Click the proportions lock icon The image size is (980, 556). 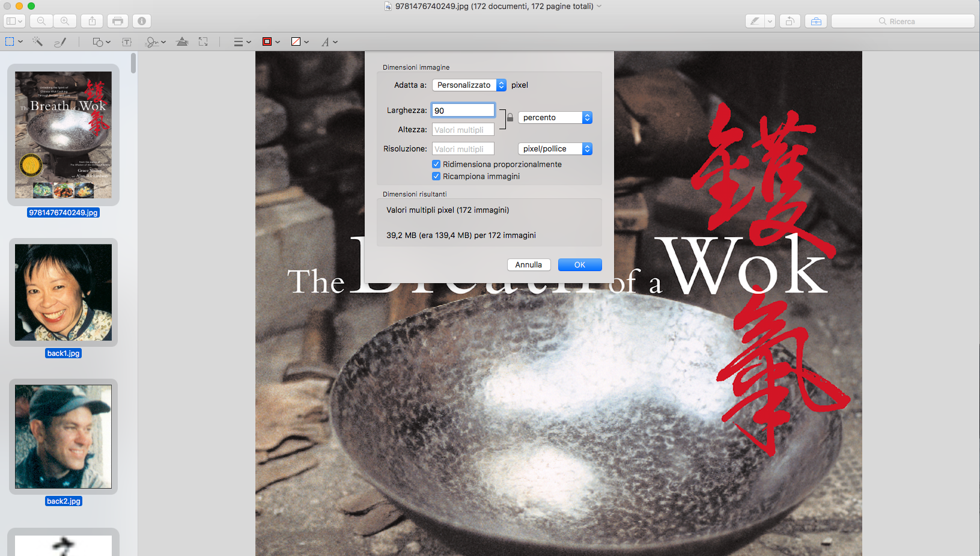point(510,117)
